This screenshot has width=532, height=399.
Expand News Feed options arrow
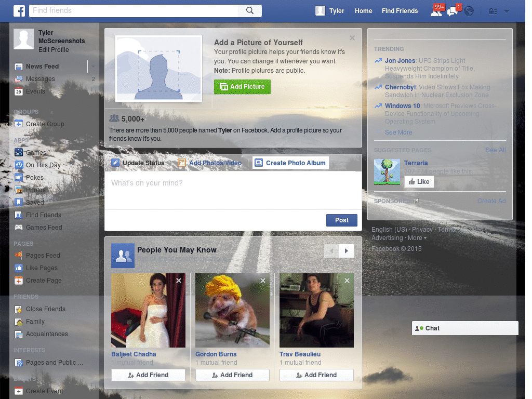point(92,66)
